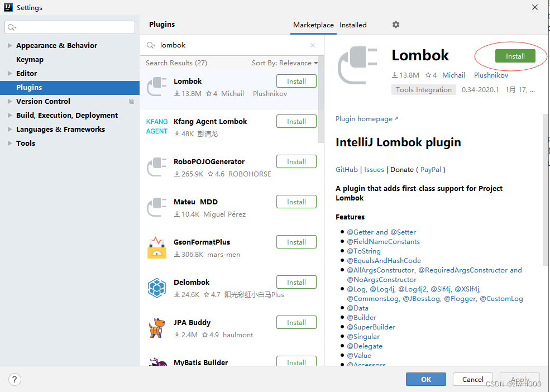
Task: Open Plushnikov vendor link in details
Action: tap(491, 75)
